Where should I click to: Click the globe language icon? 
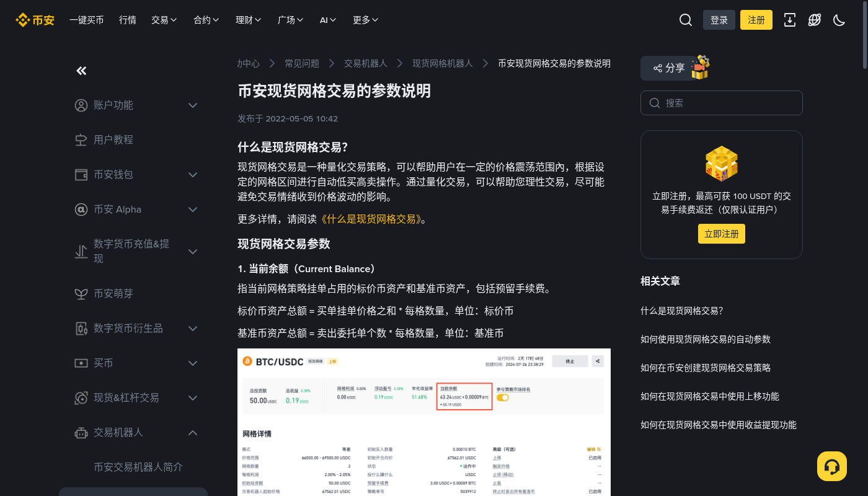click(x=815, y=20)
